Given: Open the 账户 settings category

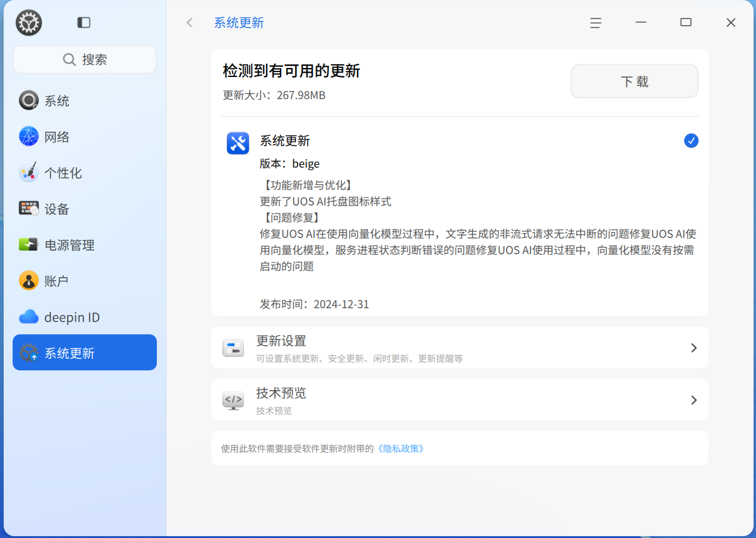Looking at the screenshot, I should pos(85,281).
